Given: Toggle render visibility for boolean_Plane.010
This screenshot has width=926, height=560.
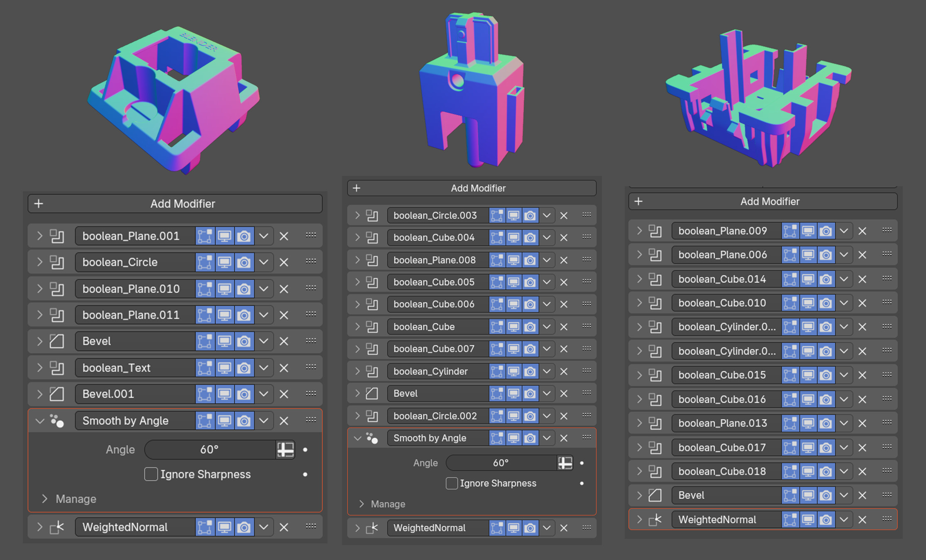Looking at the screenshot, I should coord(244,289).
